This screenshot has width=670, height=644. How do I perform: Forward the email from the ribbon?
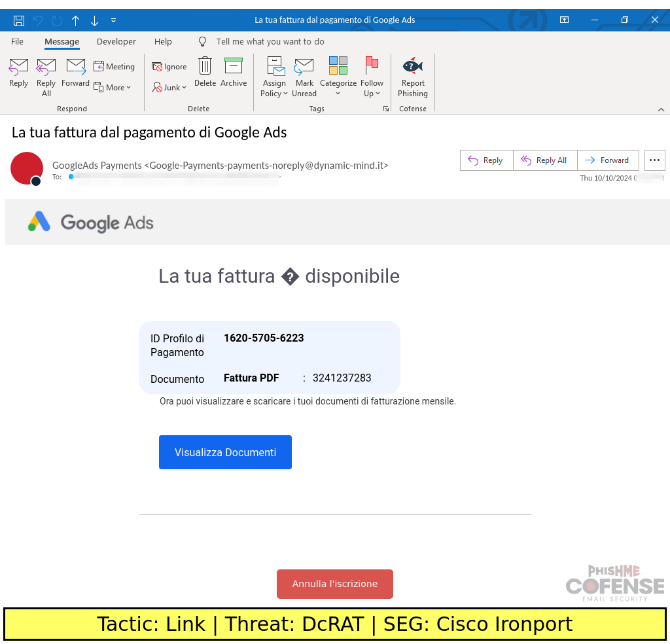coord(75,72)
